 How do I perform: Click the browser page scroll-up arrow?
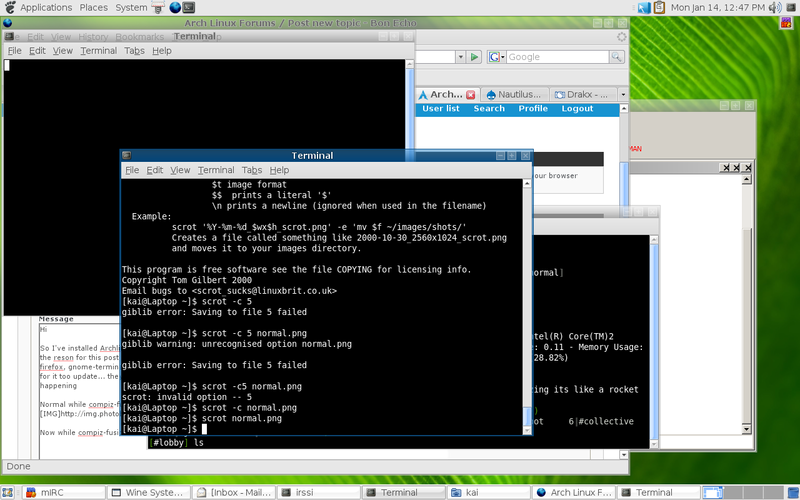click(623, 109)
